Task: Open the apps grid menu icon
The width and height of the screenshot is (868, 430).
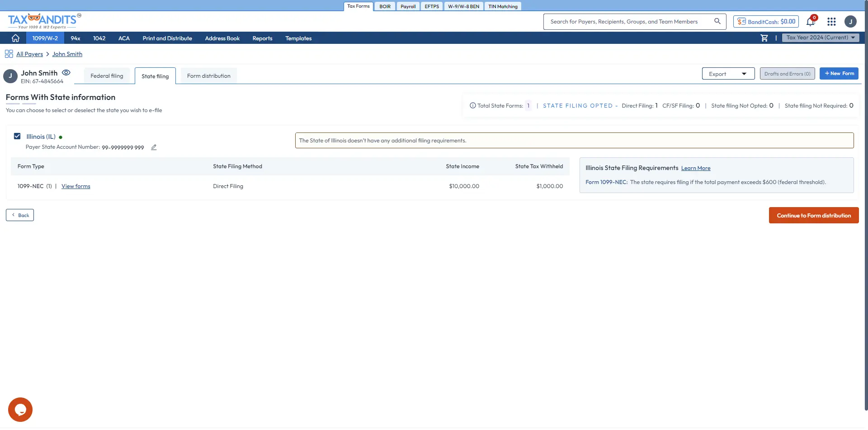Action: click(x=831, y=22)
